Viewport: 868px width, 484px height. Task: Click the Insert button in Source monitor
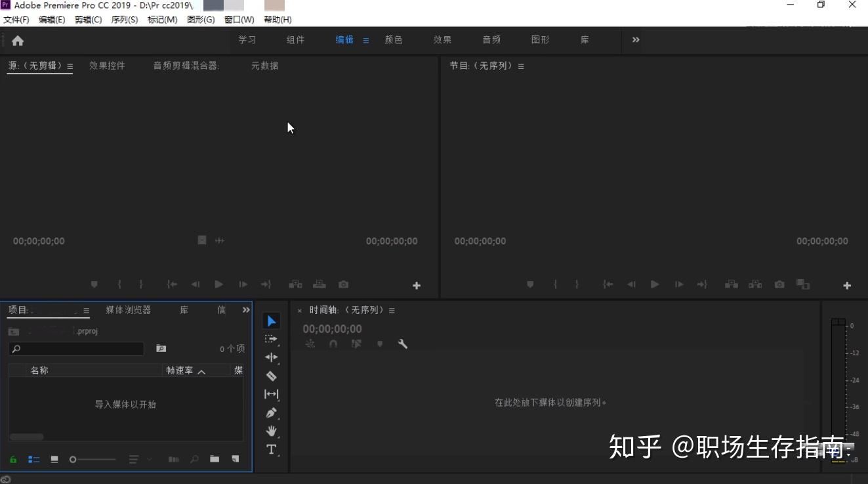coord(296,284)
